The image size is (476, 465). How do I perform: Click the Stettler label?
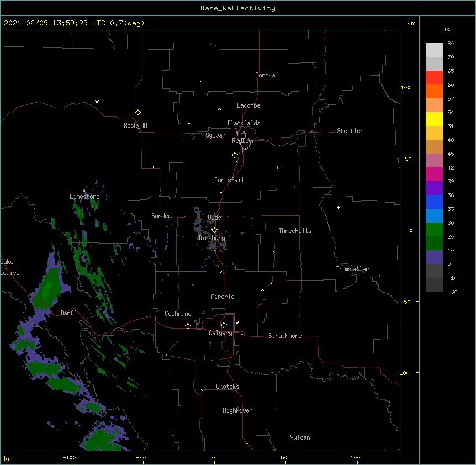[350, 131]
